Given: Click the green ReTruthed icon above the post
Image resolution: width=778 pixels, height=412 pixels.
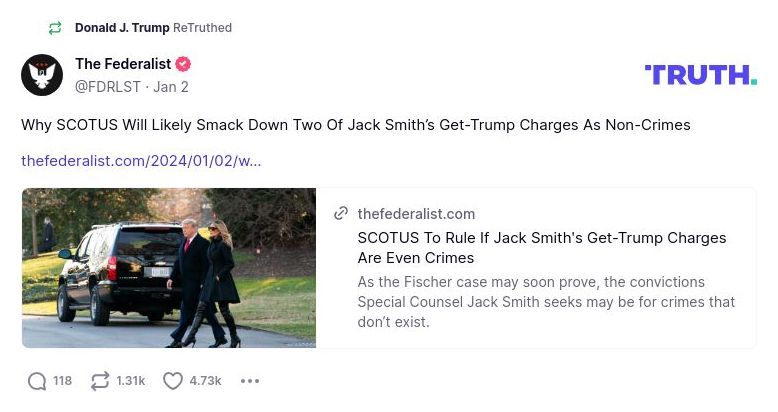Looking at the screenshot, I should (55, 28).
